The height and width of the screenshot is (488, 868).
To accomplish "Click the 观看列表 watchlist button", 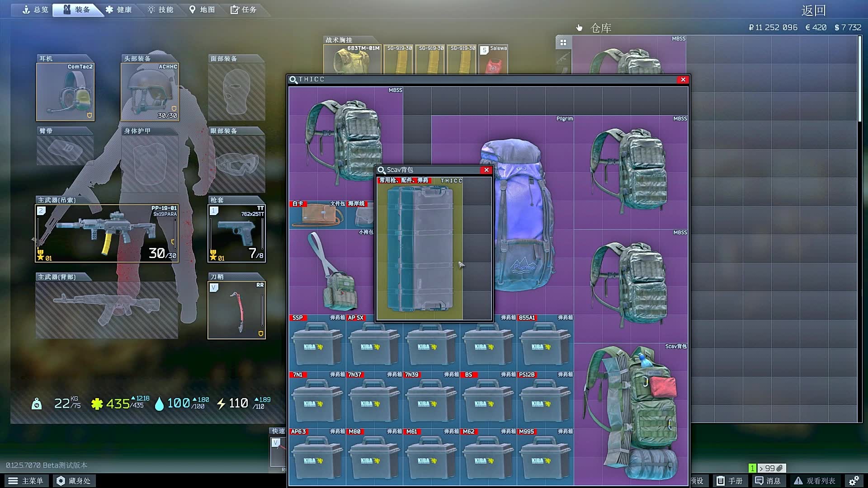I will pos(815,481).
